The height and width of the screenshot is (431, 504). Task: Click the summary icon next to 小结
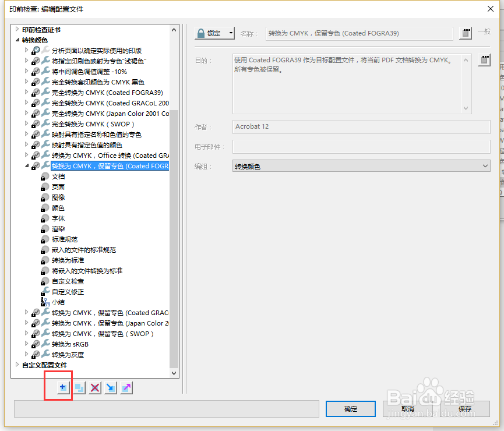[45, 302]
